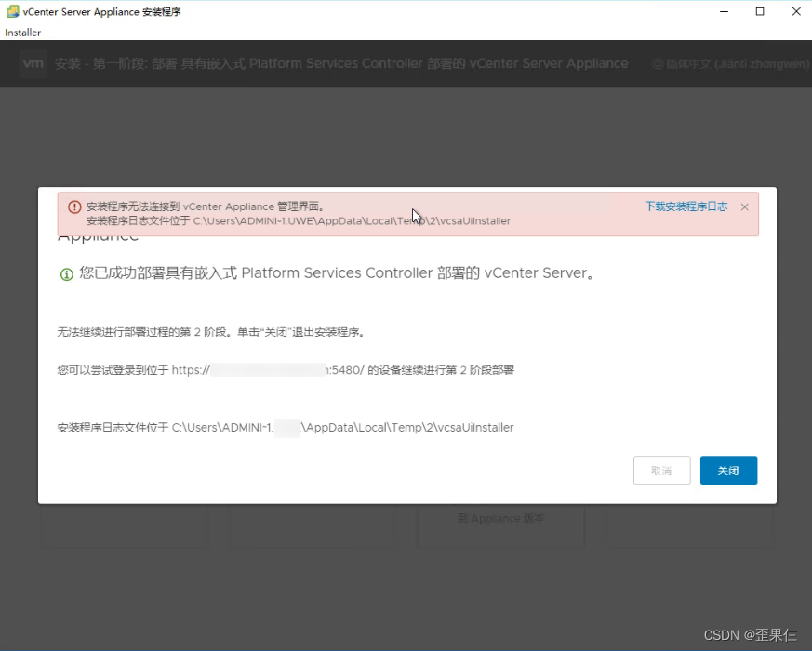Click the log path text in error banner
812x651 pixels.
click(299, 221)
